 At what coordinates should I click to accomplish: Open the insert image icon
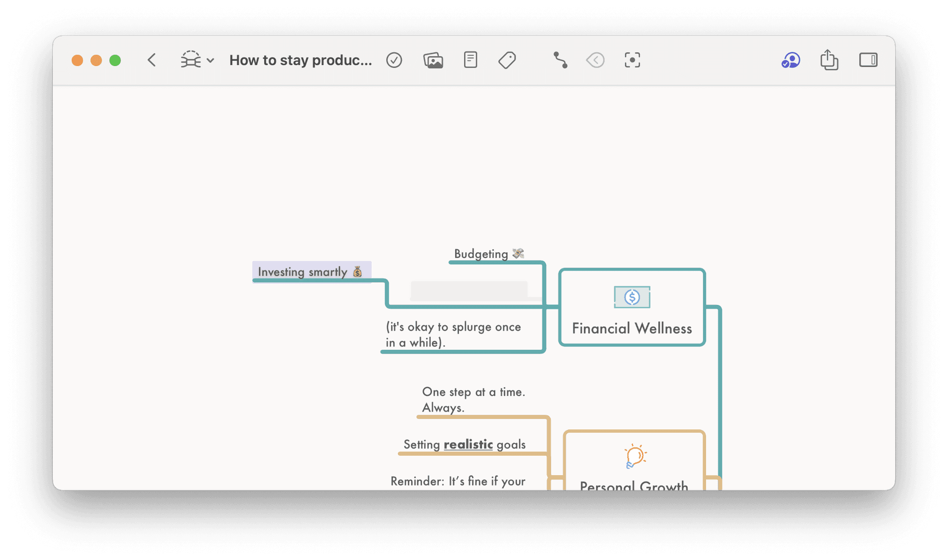coord(433,60)
